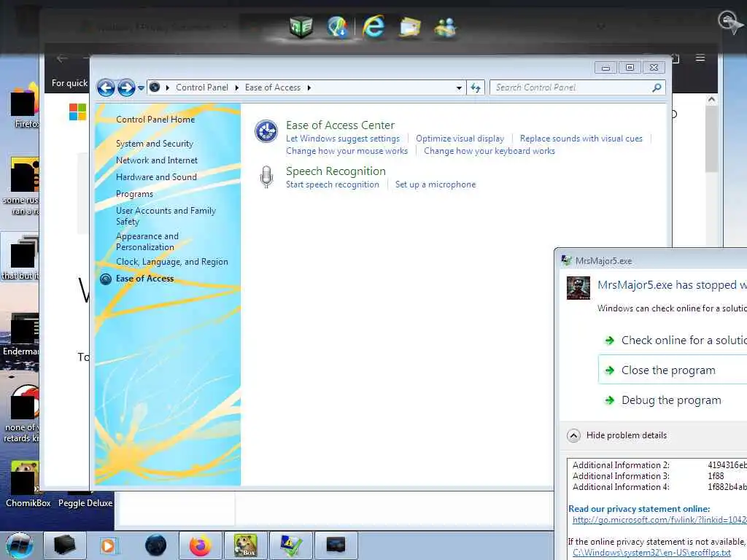747x560 pixels.
Task: Open the go.microsoft.com privacy link
Action: [659, 520]
